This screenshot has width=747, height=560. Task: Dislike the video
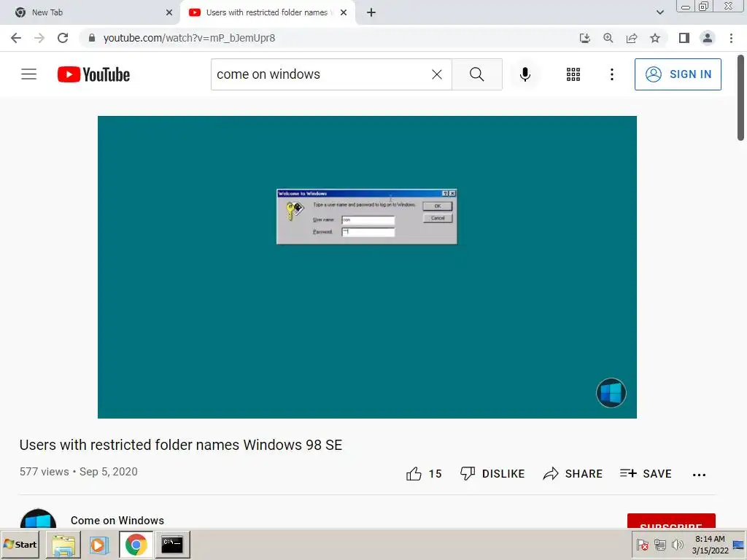pyautogui.click(x=492, y=474)
